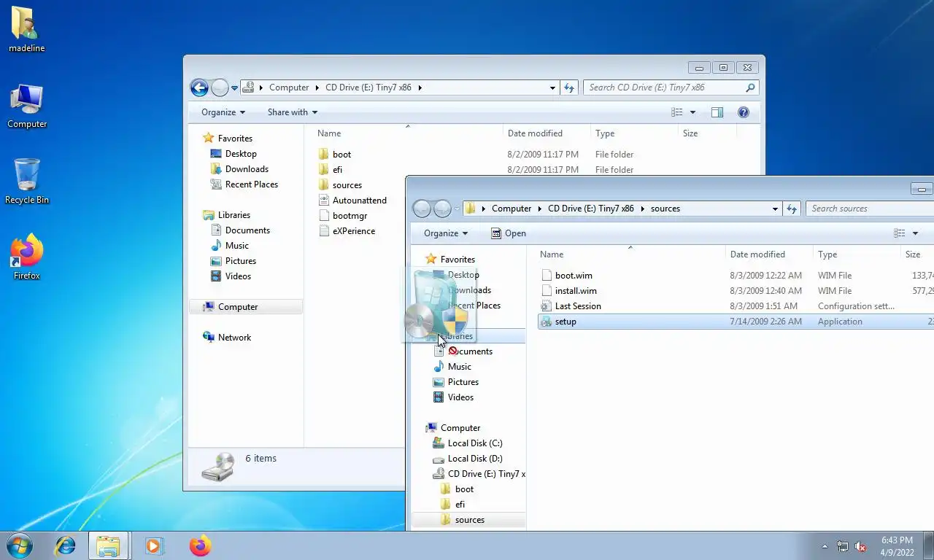Image resolution: width=934 pixels, height=560 pixels.
Task: Click the Search sources box
Action: [870, 209]
